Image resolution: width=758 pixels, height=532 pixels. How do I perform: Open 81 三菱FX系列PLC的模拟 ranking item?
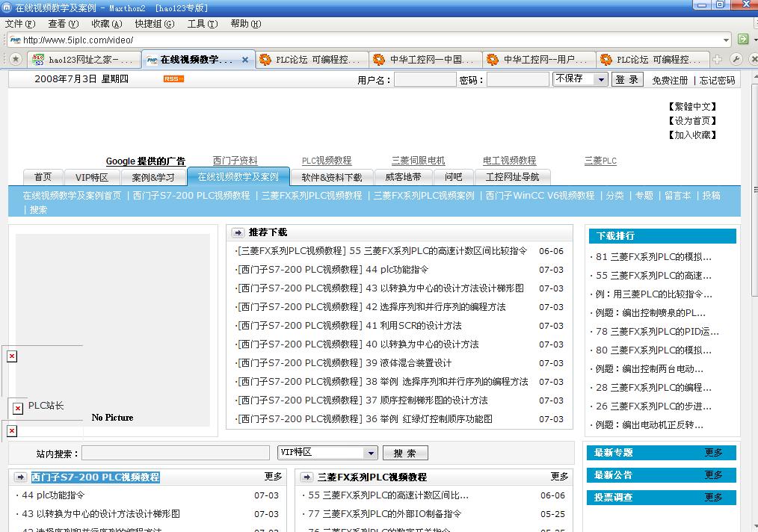click(x=653, y=256)
